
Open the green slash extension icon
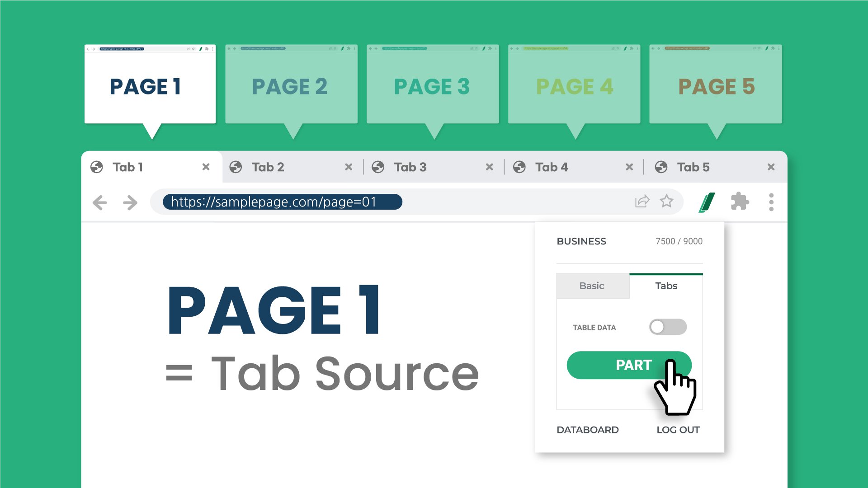pos(707,202)
